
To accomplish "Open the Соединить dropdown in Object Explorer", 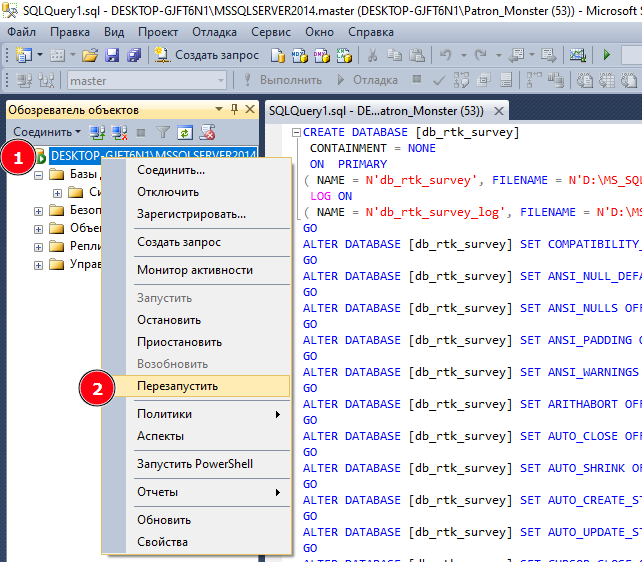I will pyautogui.click(x=46, y=132).
